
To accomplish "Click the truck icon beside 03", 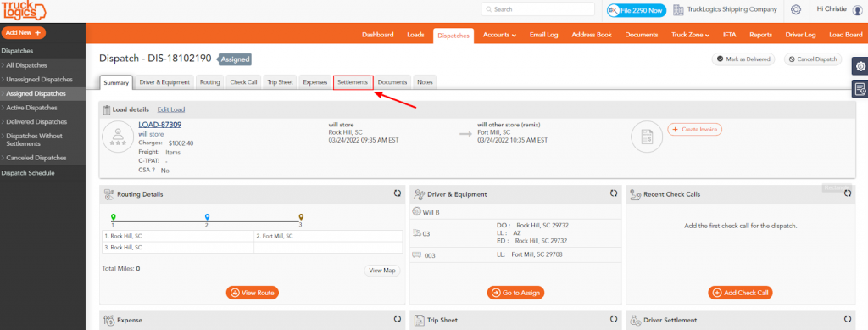I will [x=417, y=233].
